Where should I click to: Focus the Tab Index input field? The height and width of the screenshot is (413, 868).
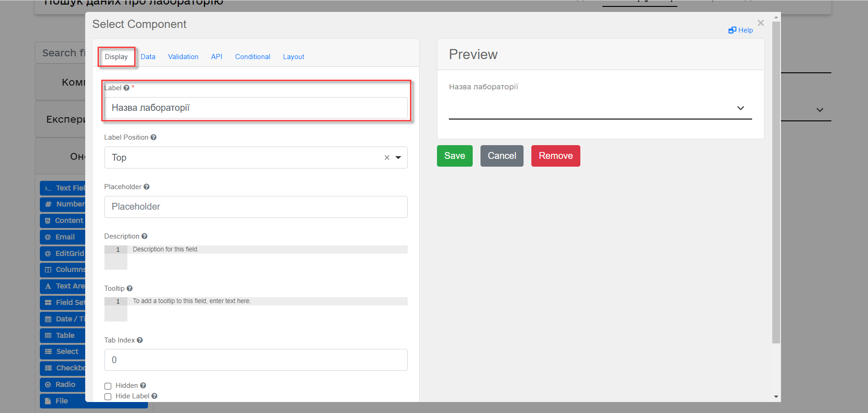(256, 360)
